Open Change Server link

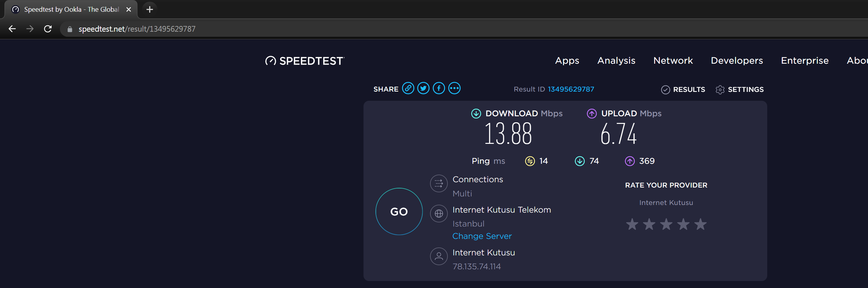click(x=482, y=236)
